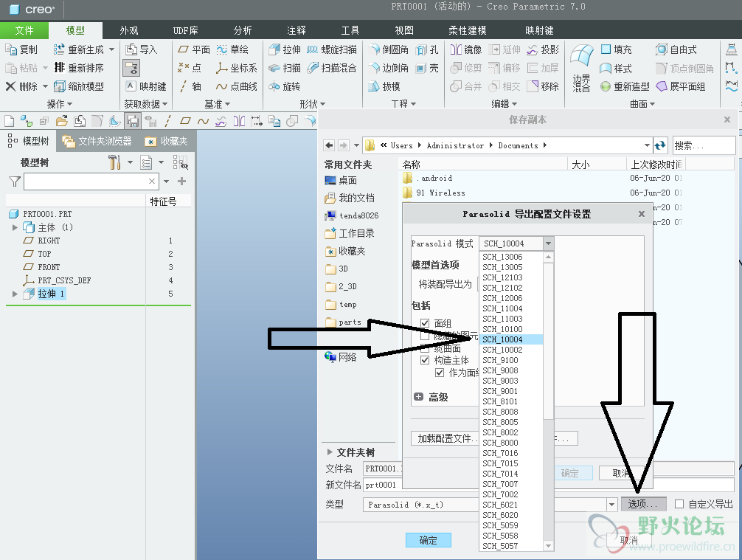
Task: Click the 轴 datum axis tool
Action: [x=190, y=86]
